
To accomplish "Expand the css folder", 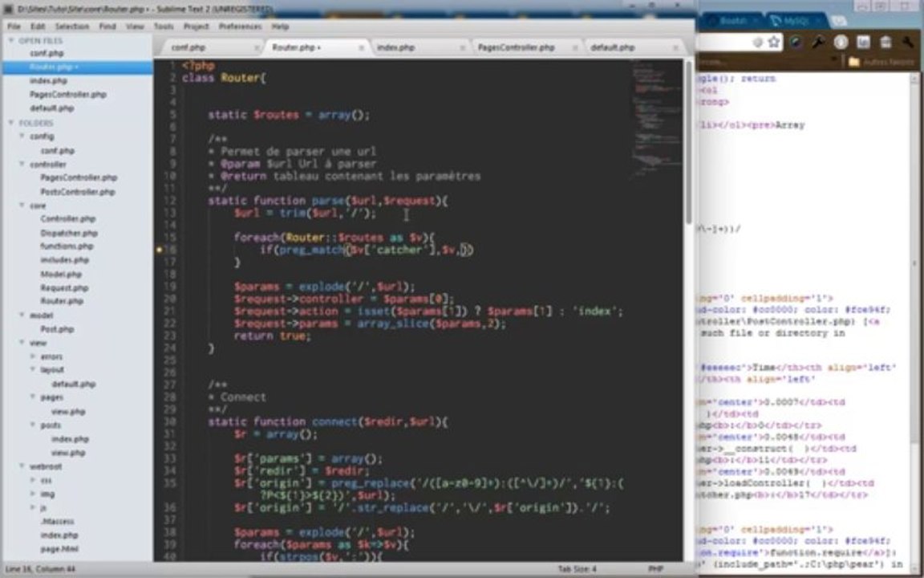I will click(x=33, y=480).
